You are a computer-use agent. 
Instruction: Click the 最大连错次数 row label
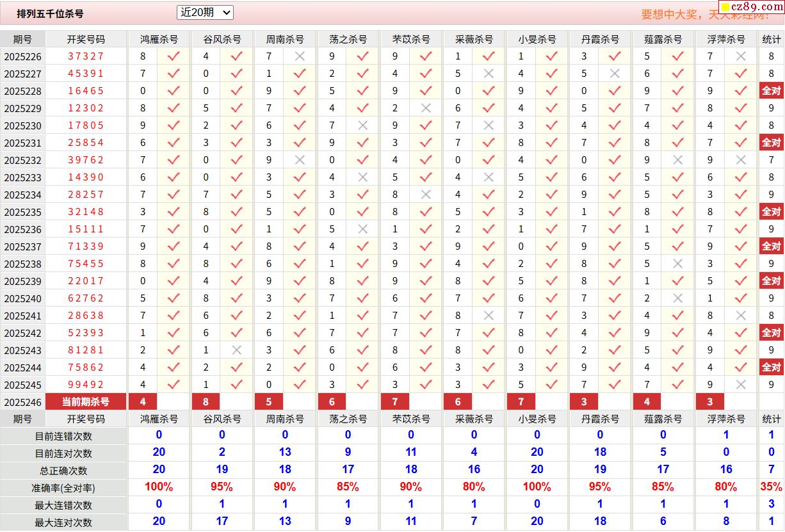pos(63,505)
